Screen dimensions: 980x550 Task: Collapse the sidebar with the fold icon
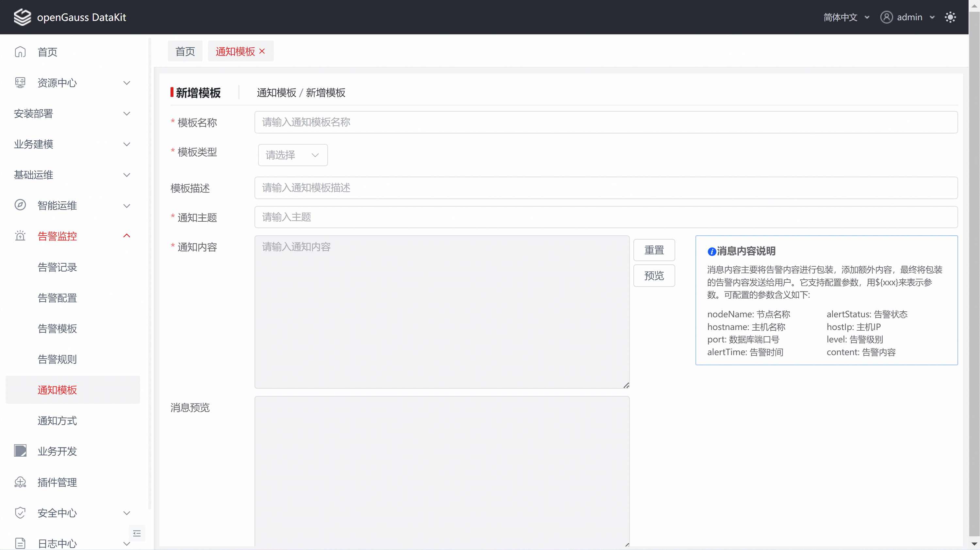pyautogui.click(x=137, y=533)
